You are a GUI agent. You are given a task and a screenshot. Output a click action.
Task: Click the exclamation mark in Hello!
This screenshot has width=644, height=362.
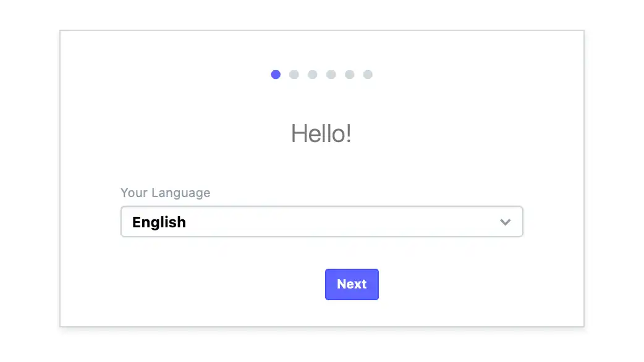coord(349,134)
